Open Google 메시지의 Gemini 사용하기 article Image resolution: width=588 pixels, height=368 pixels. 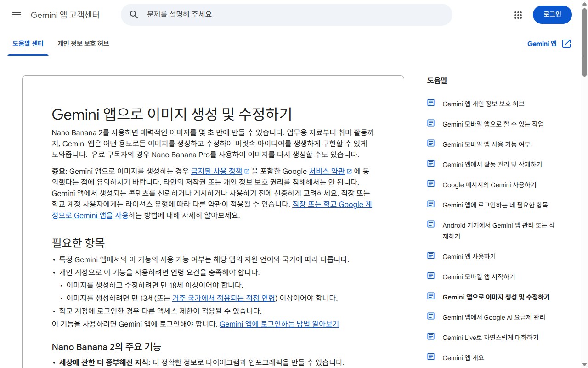coord(489,185)
